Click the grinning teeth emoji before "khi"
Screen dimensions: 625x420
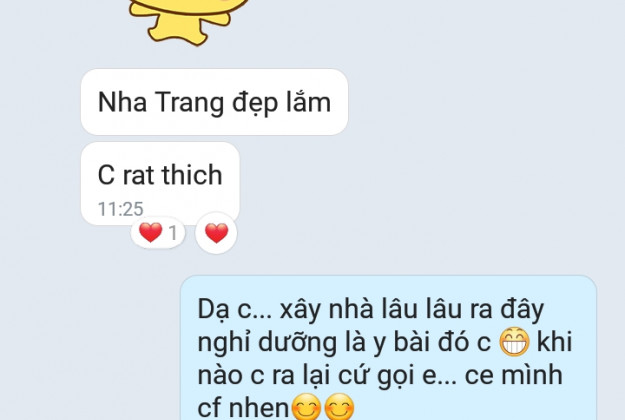tap(515, 341)
